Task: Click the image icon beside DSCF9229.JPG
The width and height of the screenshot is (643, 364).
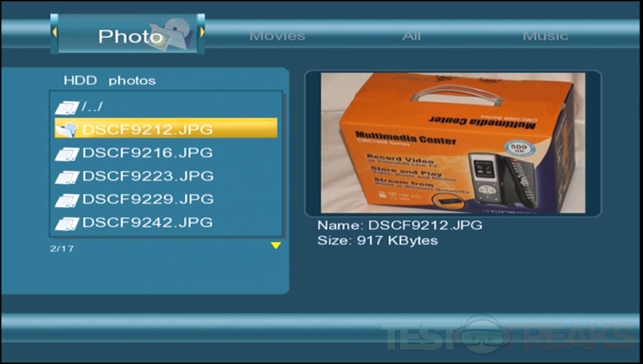Action: [66, 200]
